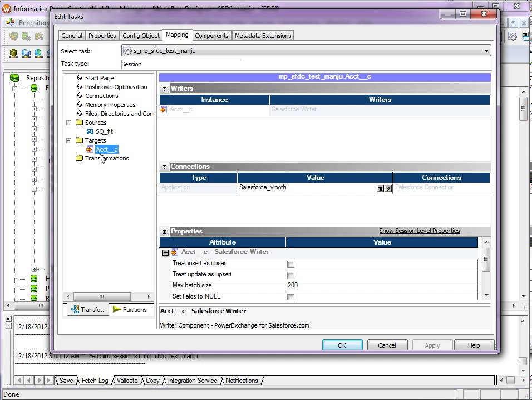
Task: Select Memory Properties node
Action: 110,105
